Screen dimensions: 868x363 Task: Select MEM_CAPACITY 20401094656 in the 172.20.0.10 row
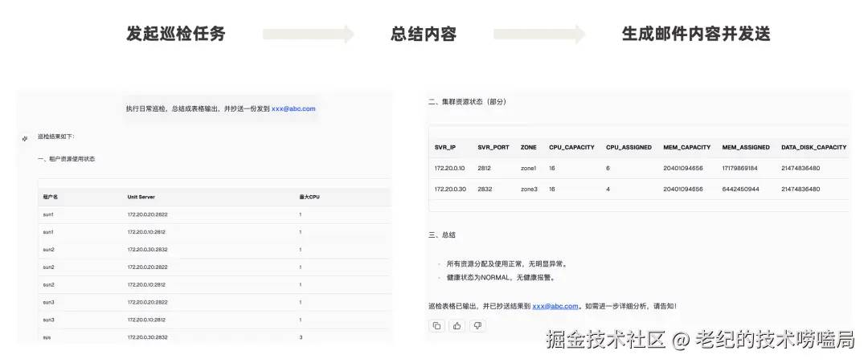coord(683,168)
